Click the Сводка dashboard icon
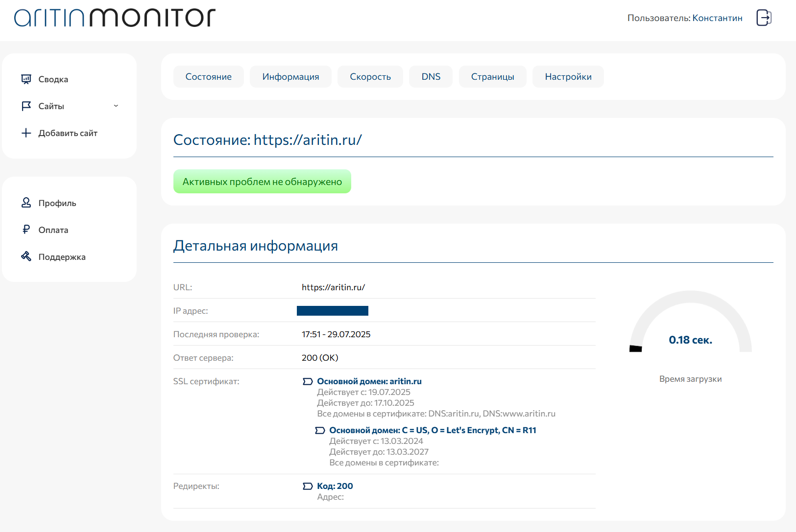Viewport: 796px width, 532px height. tap(26, 79)
